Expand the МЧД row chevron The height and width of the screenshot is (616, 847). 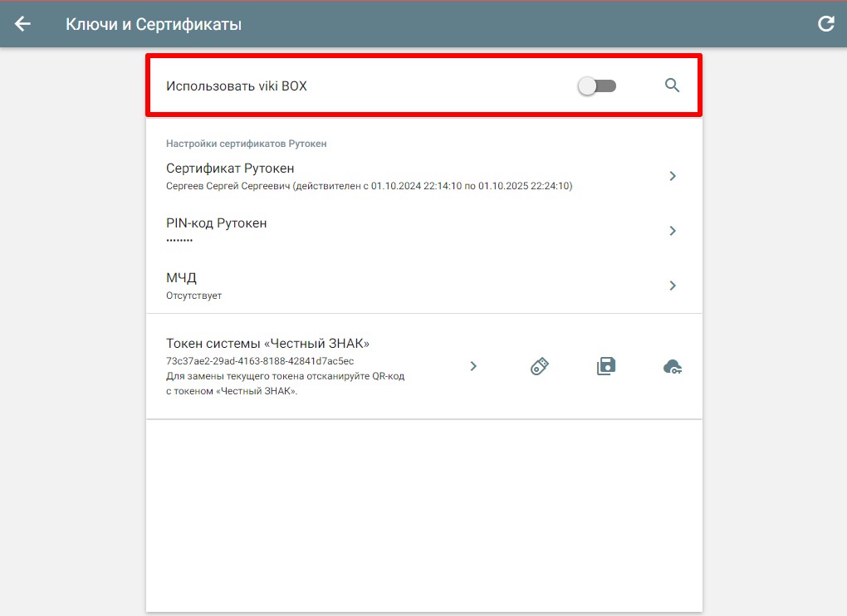coord(673,286)
